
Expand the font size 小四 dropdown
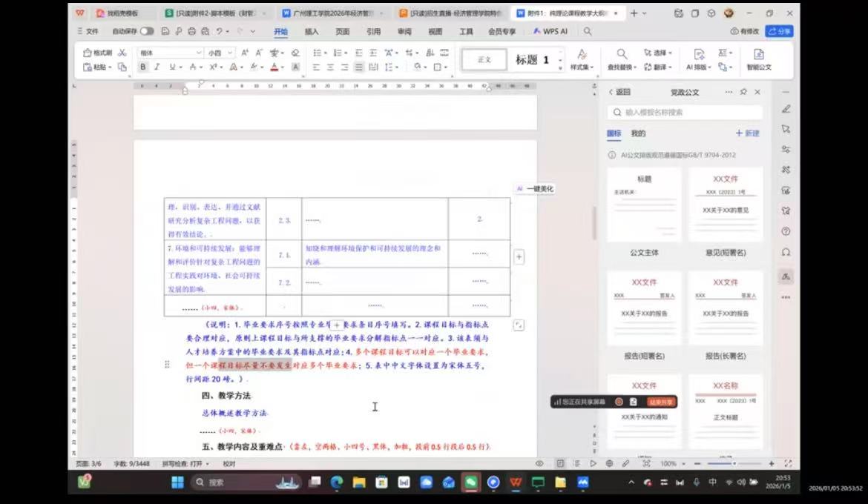(230, 53)
